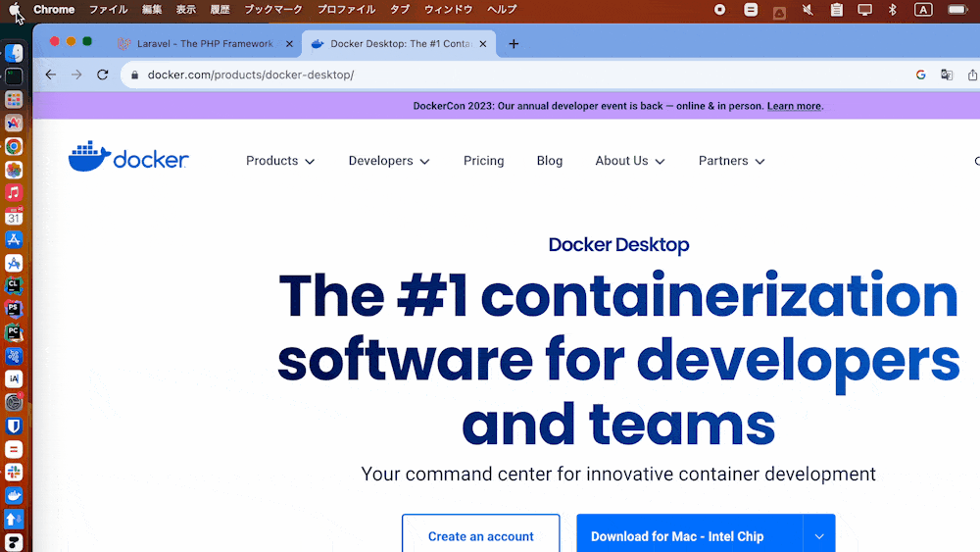The image size is (980, 552).
Task: Click the Docker Desktop subheading text
Action: (x=618, y=244)
